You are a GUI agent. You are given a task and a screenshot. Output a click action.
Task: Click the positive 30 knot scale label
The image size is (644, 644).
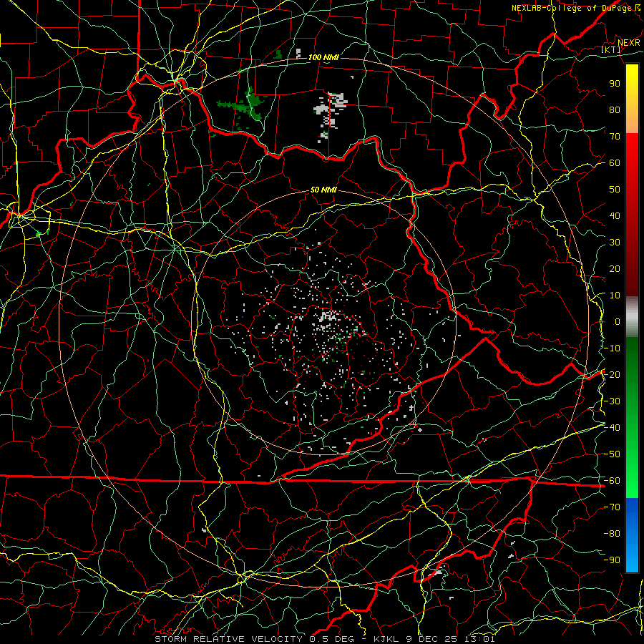pyautogui.click(x=615, y=243)
